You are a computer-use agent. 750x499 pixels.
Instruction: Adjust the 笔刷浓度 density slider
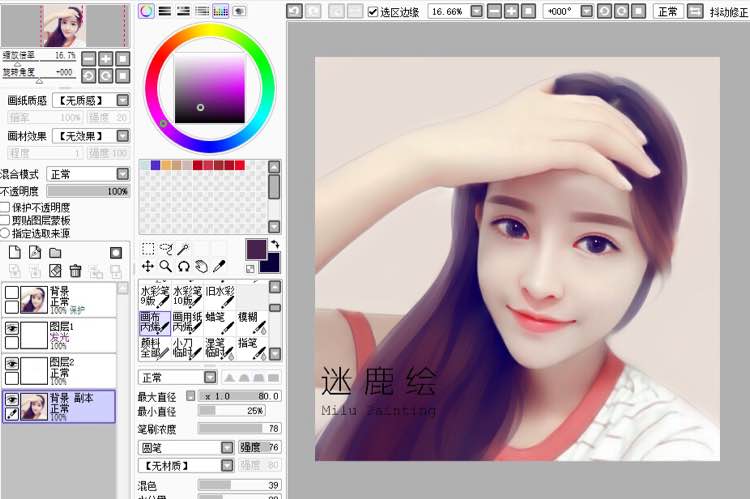coord(238,428)
